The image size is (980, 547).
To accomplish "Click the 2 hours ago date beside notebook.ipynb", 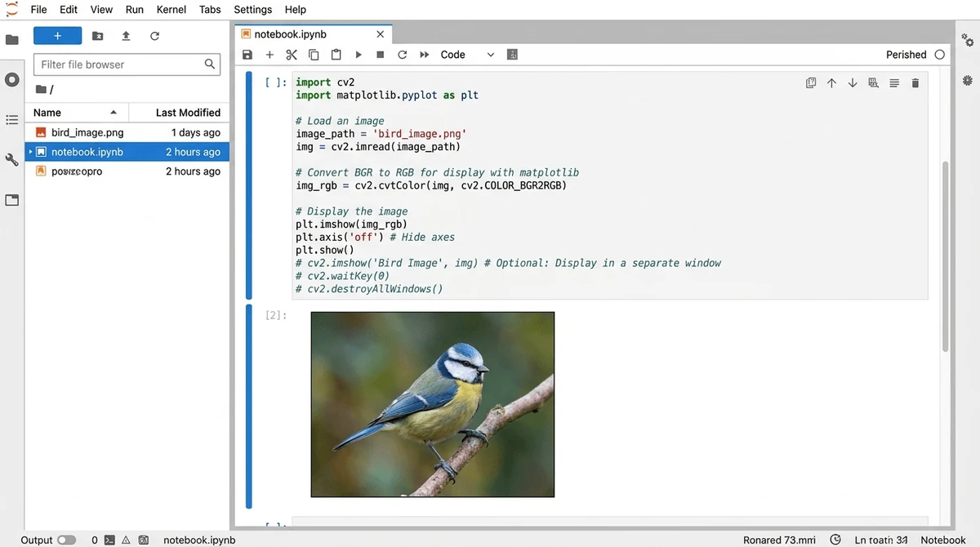I will pos(193,152).
